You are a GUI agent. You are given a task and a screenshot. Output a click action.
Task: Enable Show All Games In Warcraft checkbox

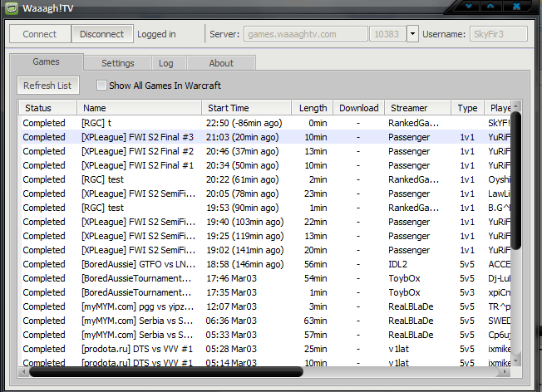(x=101, y=86)
